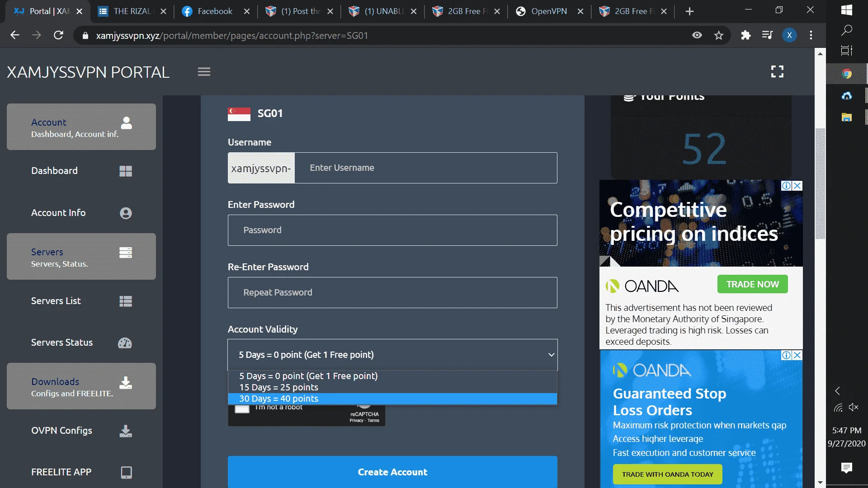Switch to the OpenVPN browser tab

(549, 11)
